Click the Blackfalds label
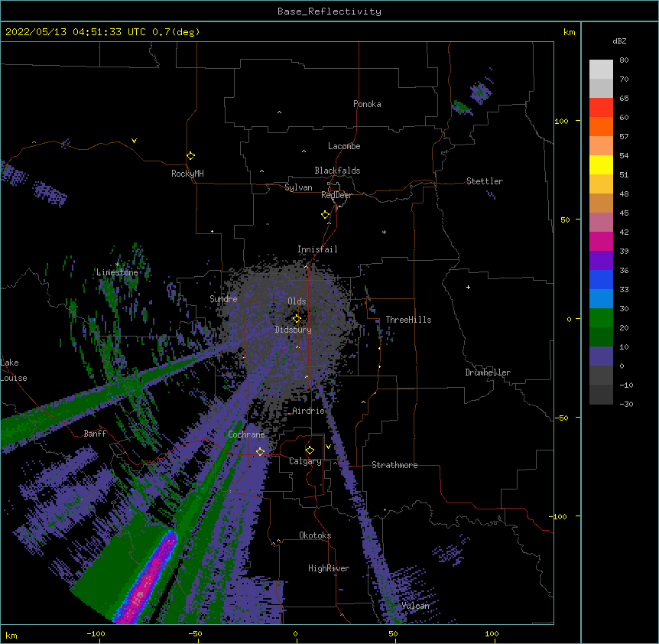The image size is (659, 644). pos(337,171)
